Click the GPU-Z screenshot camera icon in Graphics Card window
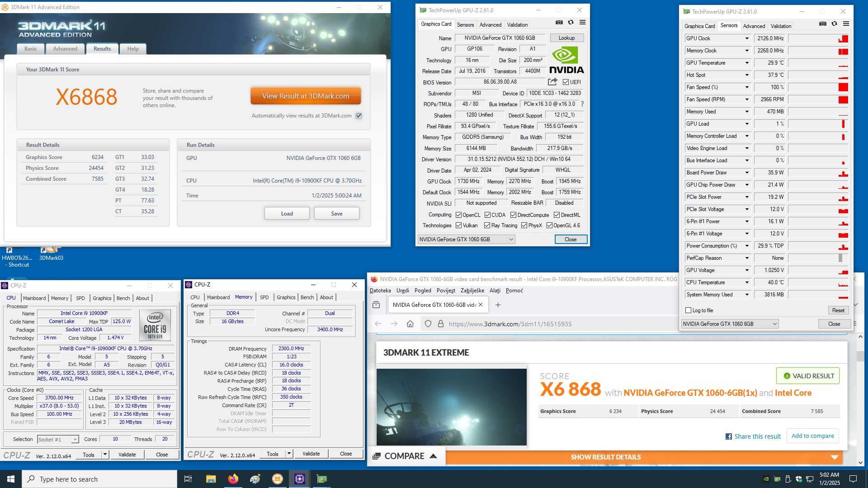 559,23
